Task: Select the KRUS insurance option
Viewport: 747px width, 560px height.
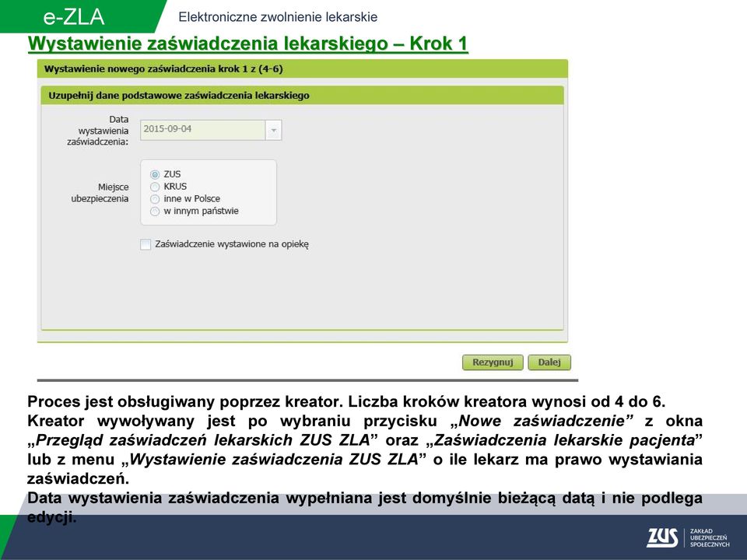Action: tap(155, 187)
